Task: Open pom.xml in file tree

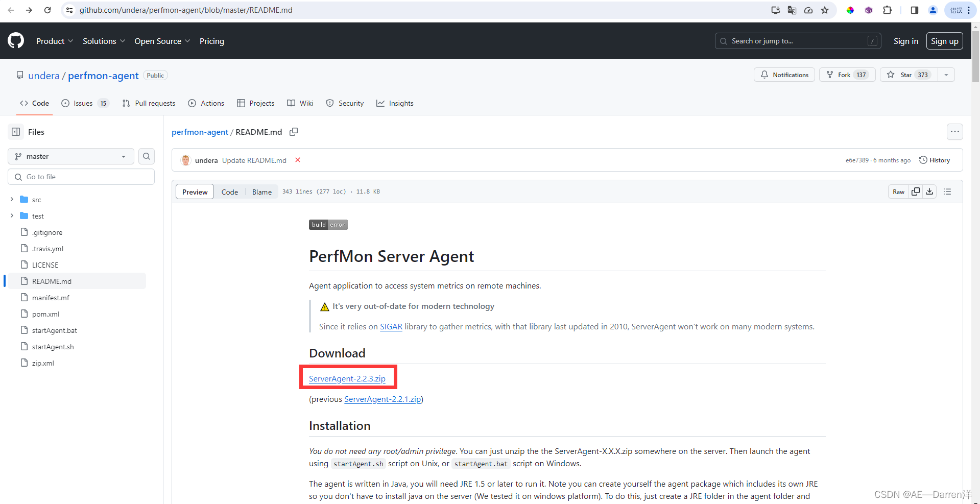Action: [x=46, y=314]
